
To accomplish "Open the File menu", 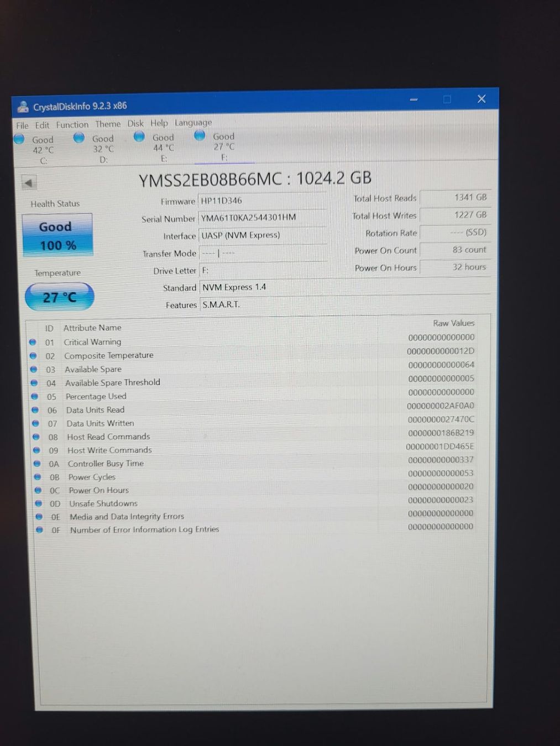I will coord(22,125).
